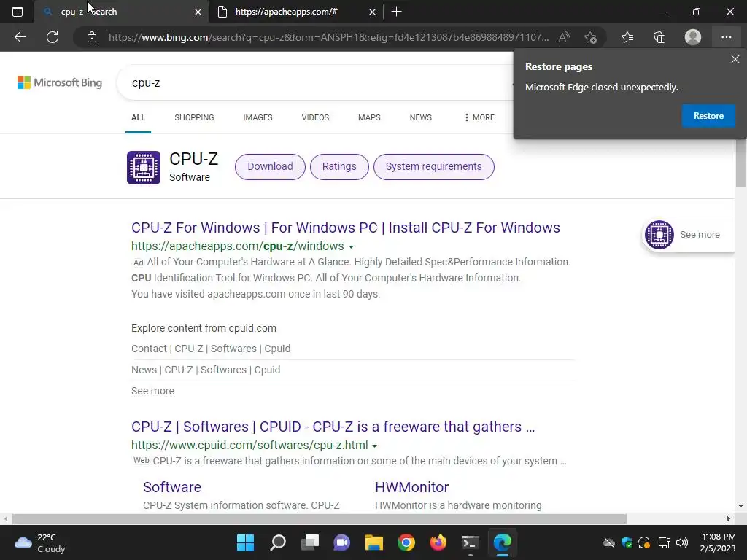Open the tab actions menu icon
This screenshot has height=560, width=747.
click(18, 12)
